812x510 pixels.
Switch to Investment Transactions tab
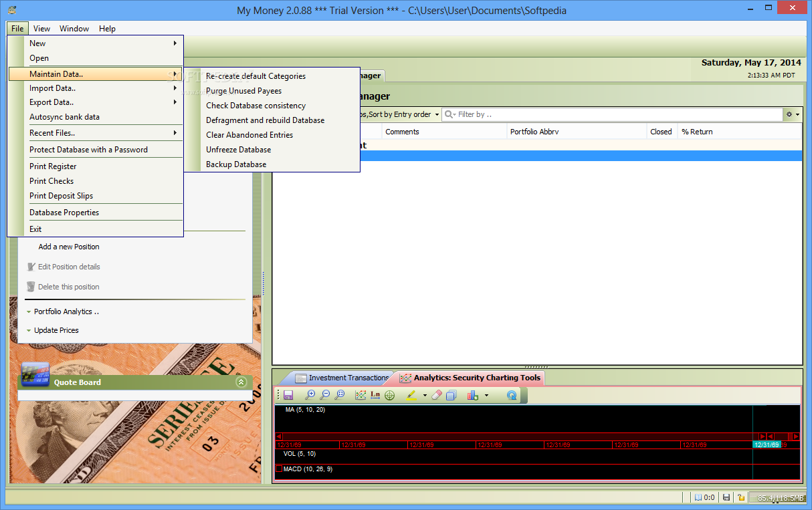(x=341, y=378)
